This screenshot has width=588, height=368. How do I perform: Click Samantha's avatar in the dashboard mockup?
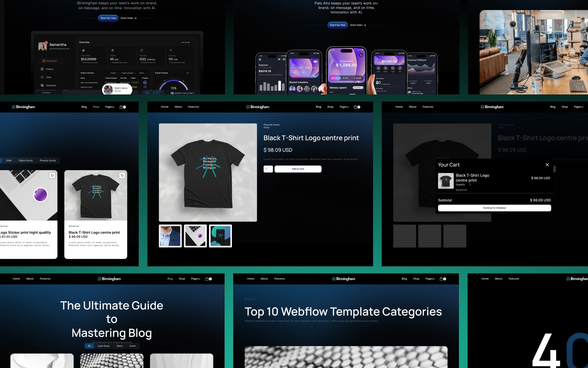tap(42, 46)
